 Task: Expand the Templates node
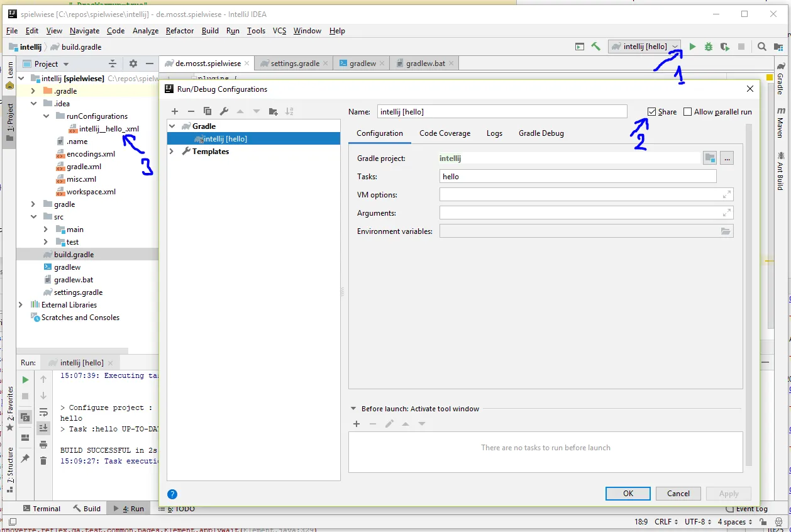point(172,152)
